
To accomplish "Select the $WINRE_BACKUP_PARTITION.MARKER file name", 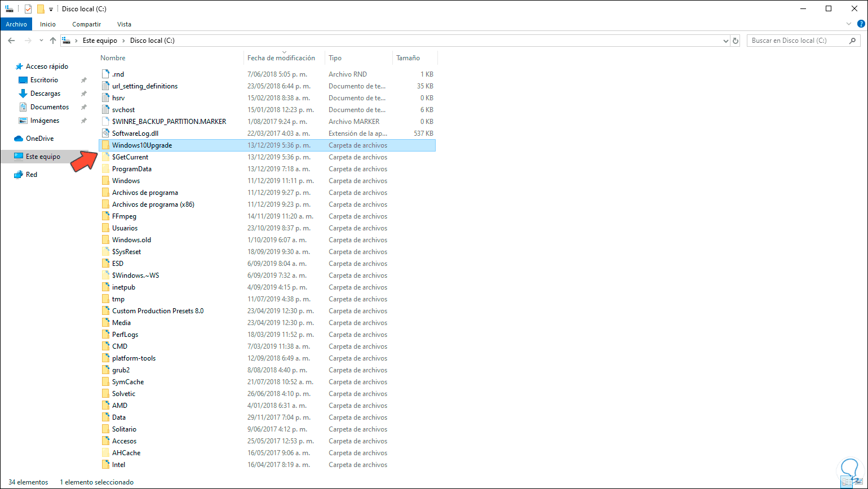I will 169,122.
